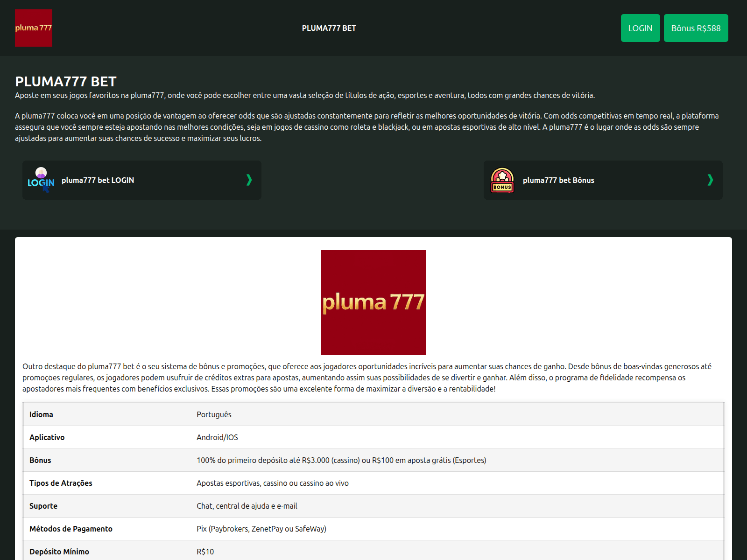The width and height of the screenshot is (747, 560).
Task: Select the R$10 table value
Action: tap(205, 552)
